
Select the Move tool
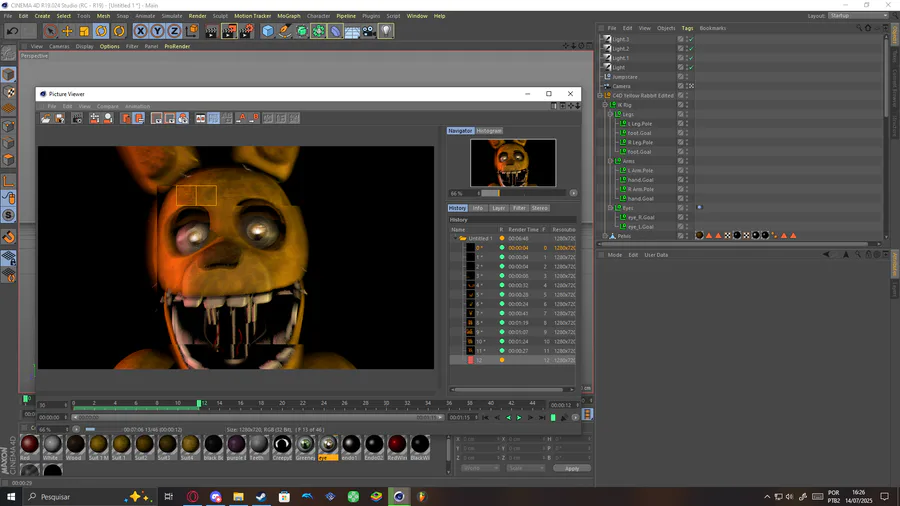tap(67, 31)
